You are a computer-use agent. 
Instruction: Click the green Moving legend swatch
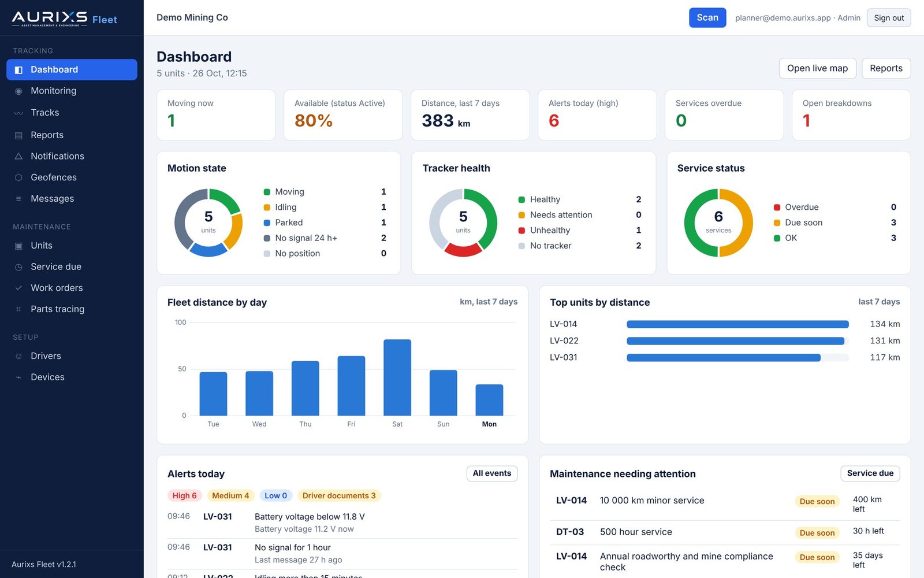coord(267,192)
